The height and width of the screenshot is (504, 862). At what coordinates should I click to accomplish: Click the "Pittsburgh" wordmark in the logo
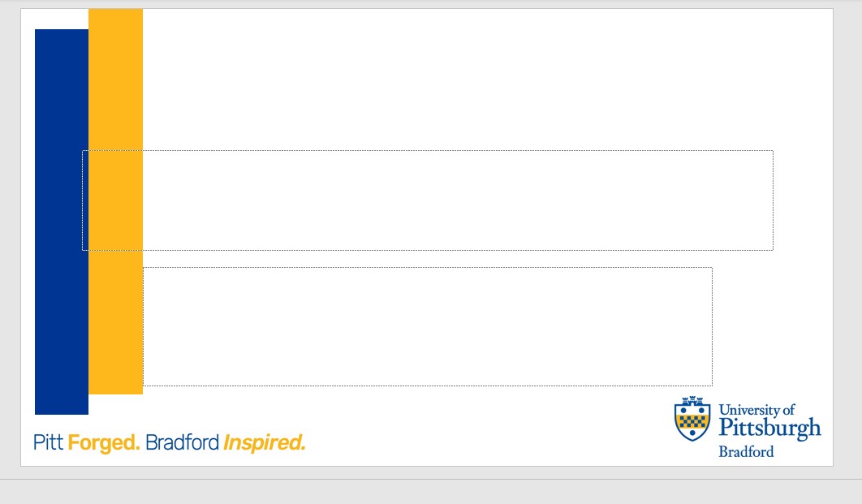[x=769, y=428]
